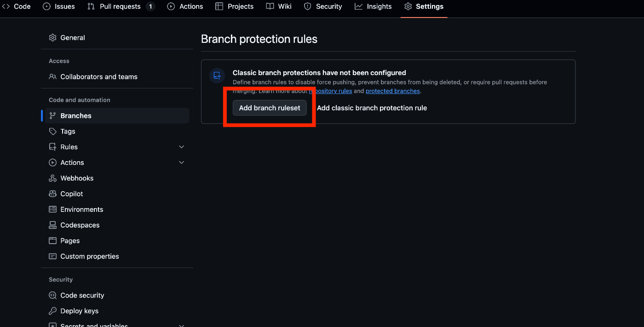Open the Projects tab

click(235, 6)
